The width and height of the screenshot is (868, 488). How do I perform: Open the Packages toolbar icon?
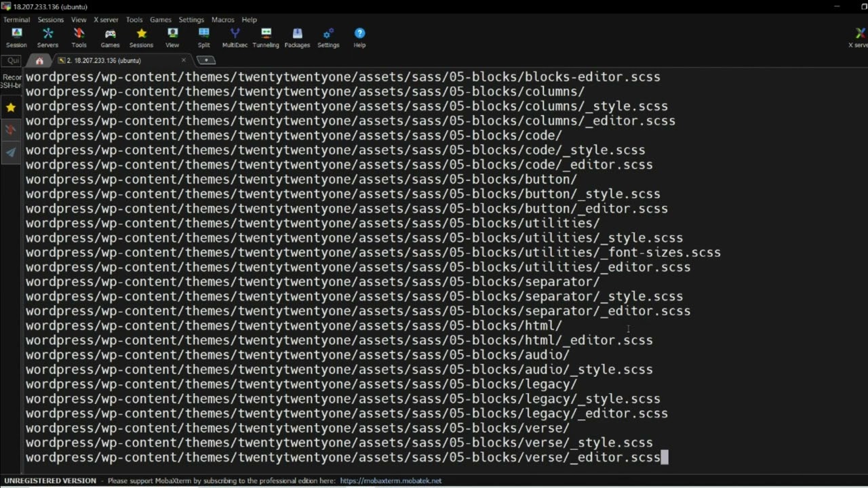[297, 38]
